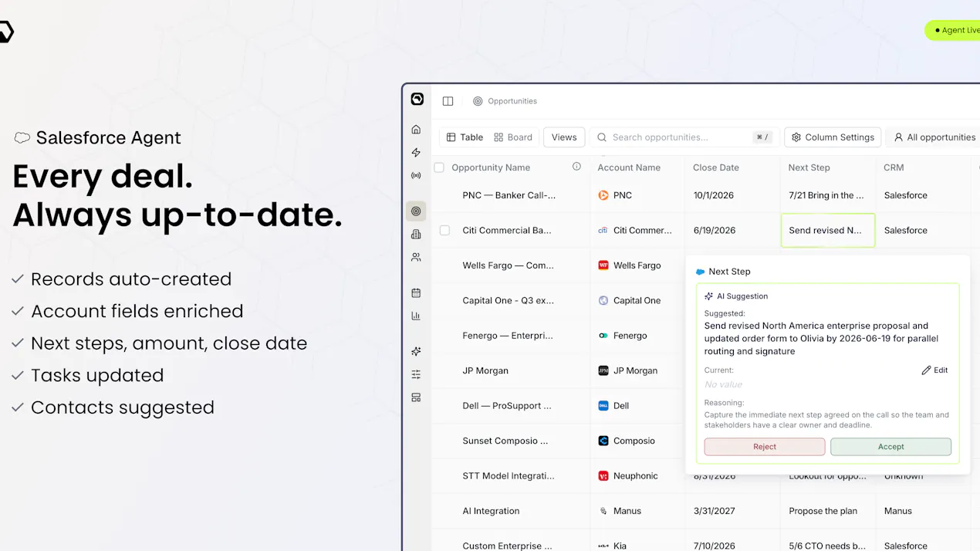Click the Next Step column header
The height and width of the screenshot is (551, 980).
tap(809, 167)
